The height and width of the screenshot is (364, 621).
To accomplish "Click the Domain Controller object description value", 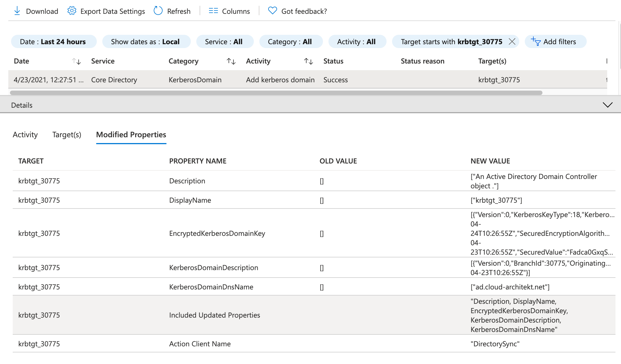I will (534, 181).
